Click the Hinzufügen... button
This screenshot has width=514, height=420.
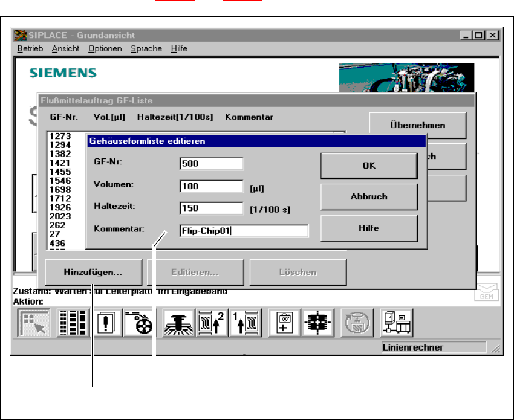click(93, 273)
